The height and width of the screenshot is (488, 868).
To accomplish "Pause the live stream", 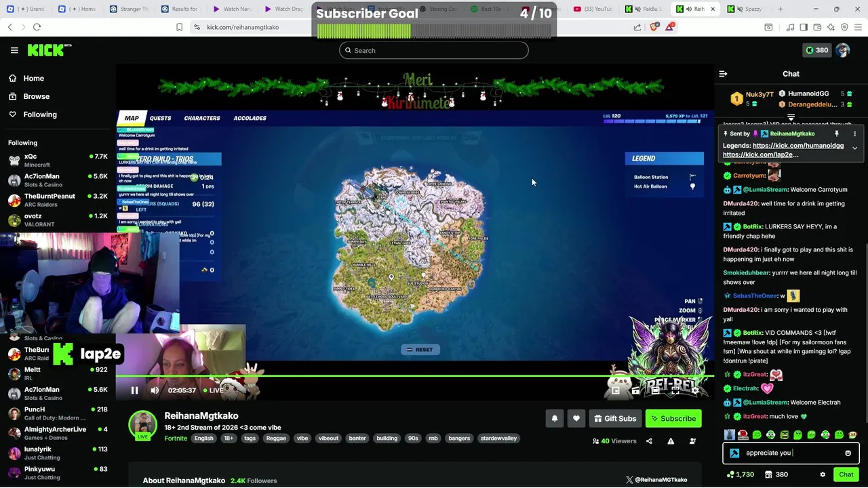I will (134, 390).
